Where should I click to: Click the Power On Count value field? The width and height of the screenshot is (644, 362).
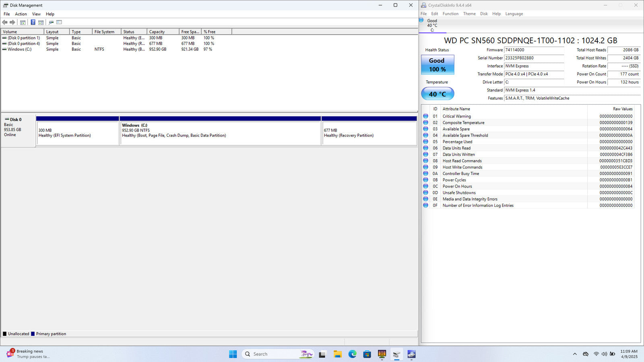click(624, 74)
